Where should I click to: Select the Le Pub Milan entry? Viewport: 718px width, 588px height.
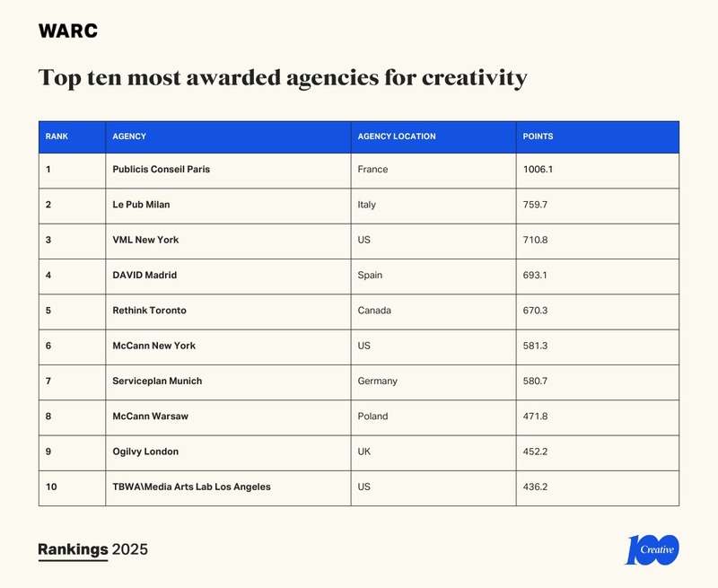pyautogui.click(x=141, y=205)
